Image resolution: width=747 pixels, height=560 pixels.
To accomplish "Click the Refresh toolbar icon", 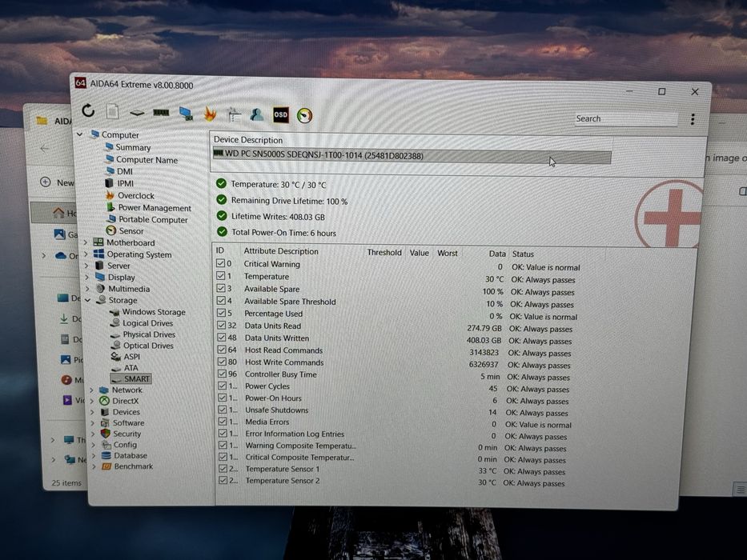I will click(x=88, y=111).
